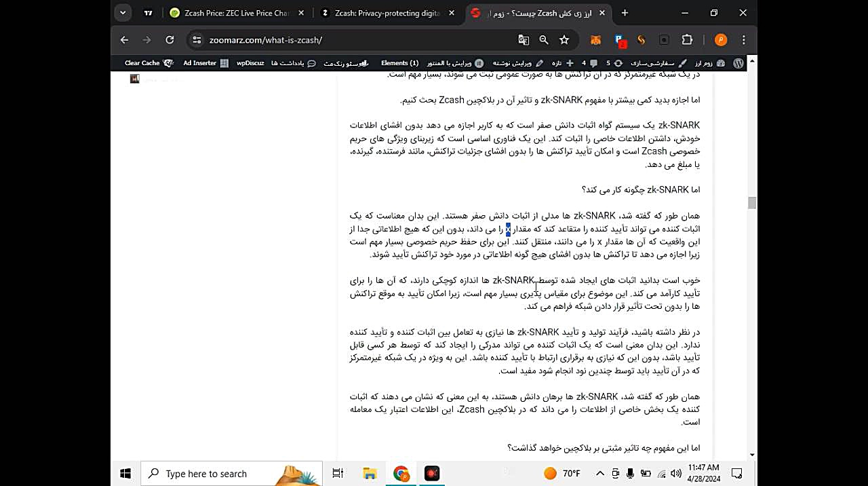
Task: Click the Chrome taskbar icon
Action: point(401,474)
